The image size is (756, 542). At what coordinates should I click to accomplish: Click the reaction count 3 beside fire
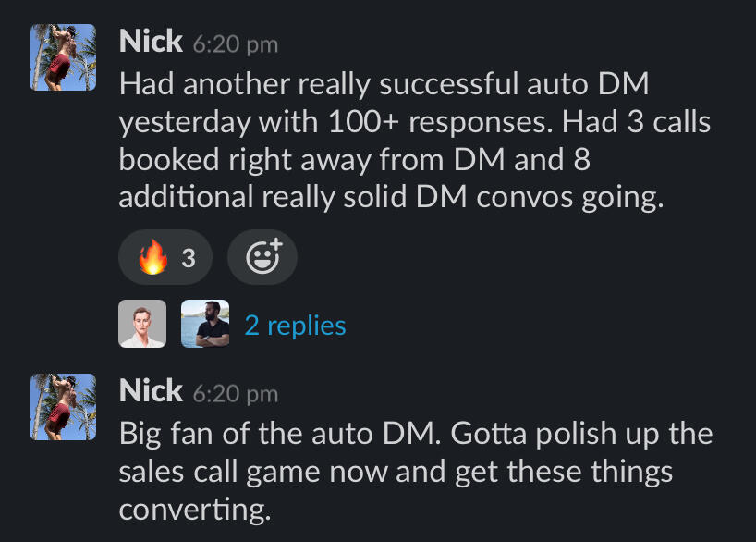(x=189, y=258)
